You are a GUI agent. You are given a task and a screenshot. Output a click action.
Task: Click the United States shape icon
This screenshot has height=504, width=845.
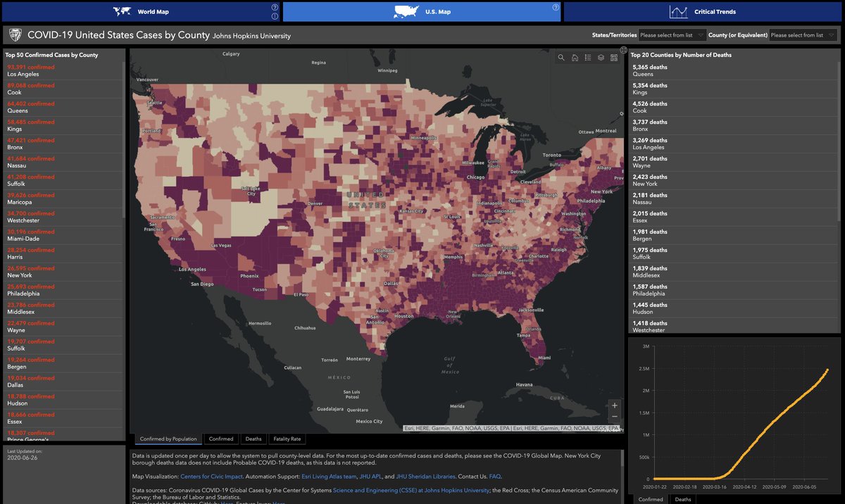[x=406, y=11]
